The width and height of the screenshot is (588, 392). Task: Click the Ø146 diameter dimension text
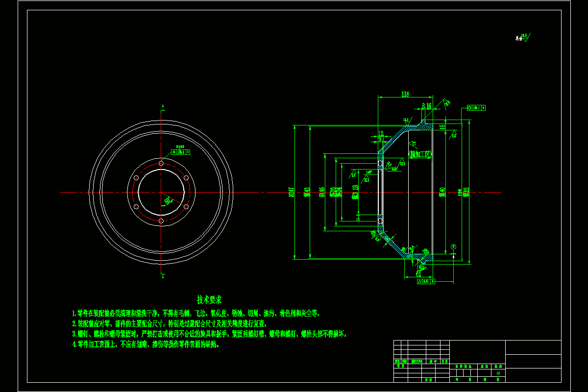coord(322,192)
